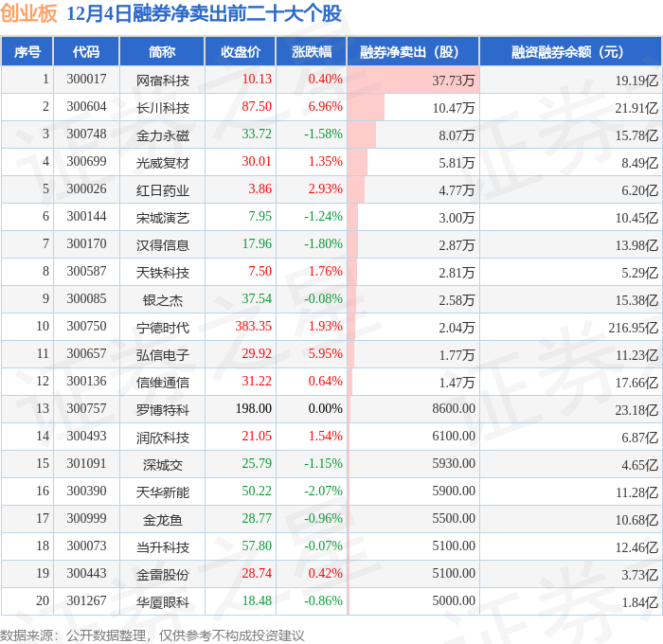Click the 代码 column header
This screenshot has height=644, width=663.
tap(86, 51)
